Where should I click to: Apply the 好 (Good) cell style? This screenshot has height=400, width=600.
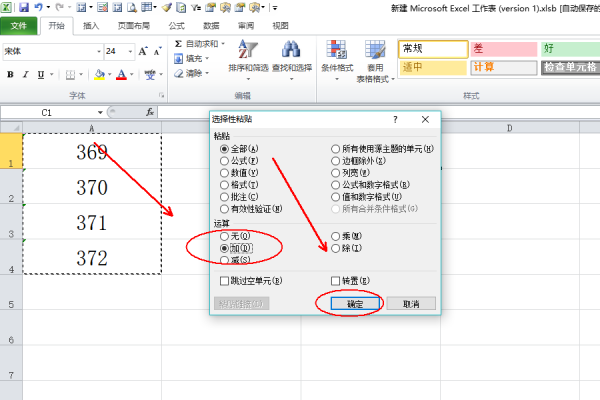click(x=570, y=49)
